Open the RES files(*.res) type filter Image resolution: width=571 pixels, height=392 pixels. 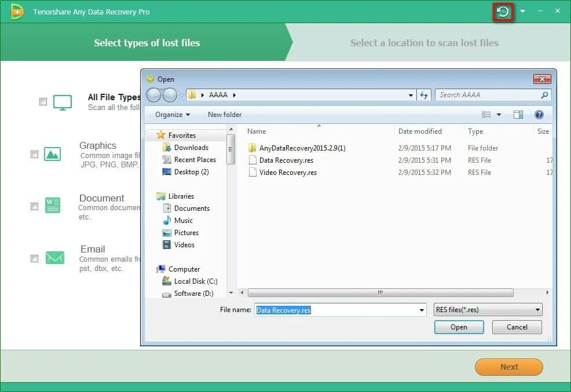pos(488,310)
